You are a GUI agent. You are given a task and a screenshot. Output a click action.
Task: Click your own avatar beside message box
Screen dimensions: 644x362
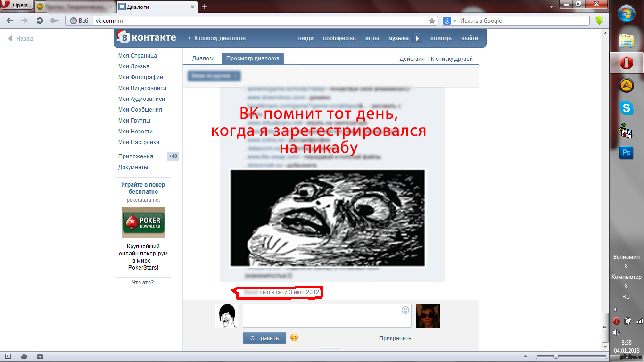coord(226,316)
